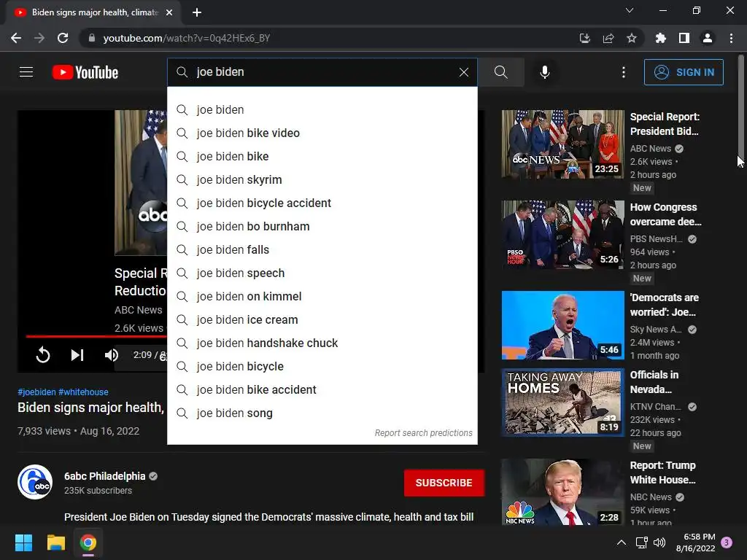This screenshot has width=747, height=560.
Task: Open ABC News Special Report thumbnail
Action: click(562, 144)
